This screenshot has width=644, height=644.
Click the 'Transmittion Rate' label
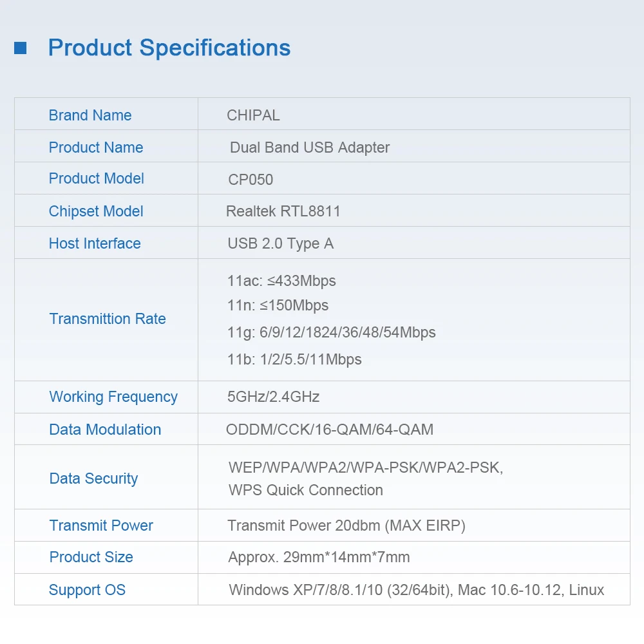(107, 319)
